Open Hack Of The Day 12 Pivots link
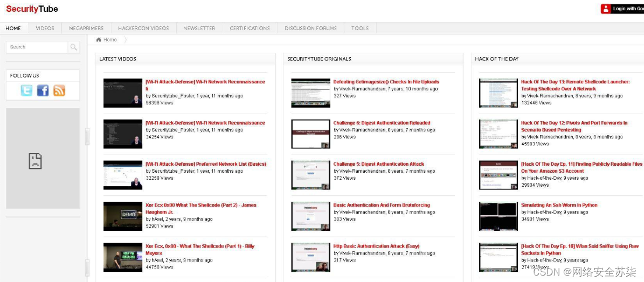644x282 pixels. click(x=574, y=126)
